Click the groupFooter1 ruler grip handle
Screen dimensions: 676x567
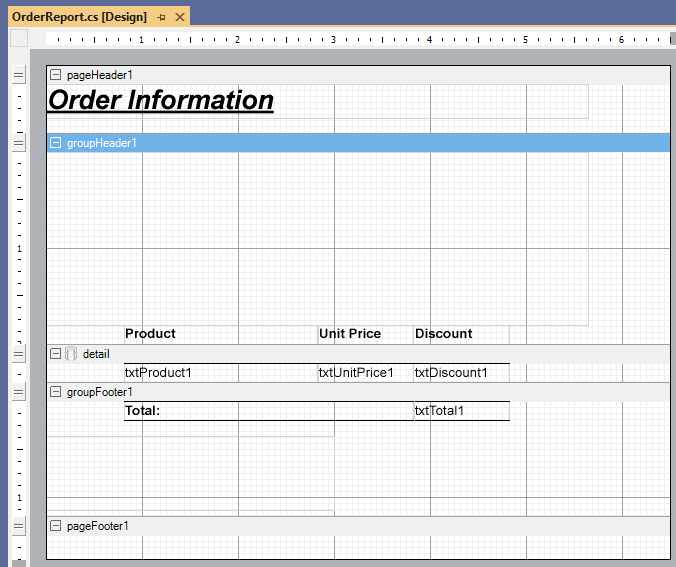(18, 392)
